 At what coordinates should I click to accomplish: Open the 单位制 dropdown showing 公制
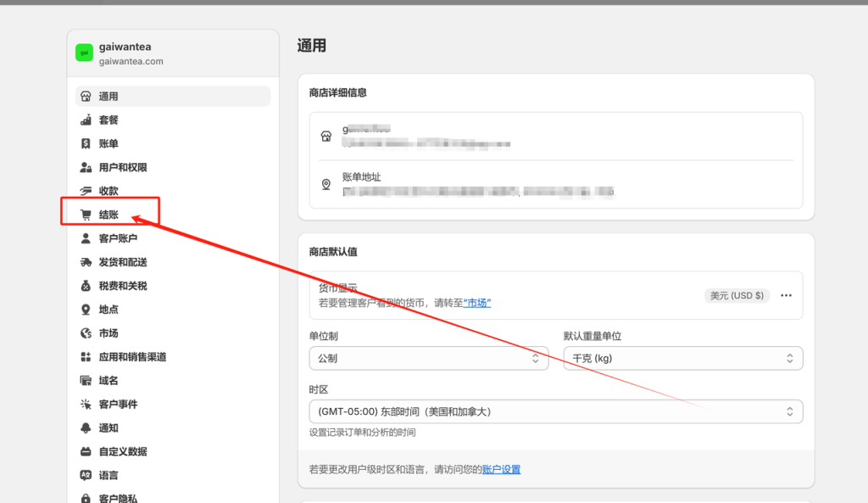(428, 358)
